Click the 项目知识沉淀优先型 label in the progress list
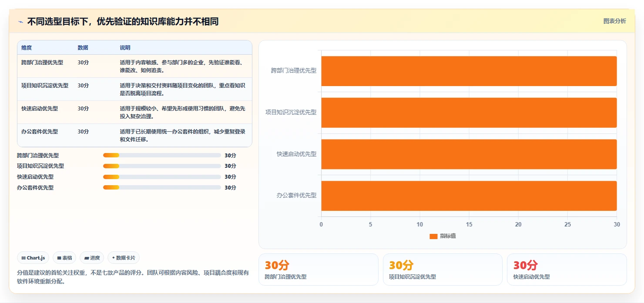The image size is (644, 303). (x=40, y=166)
